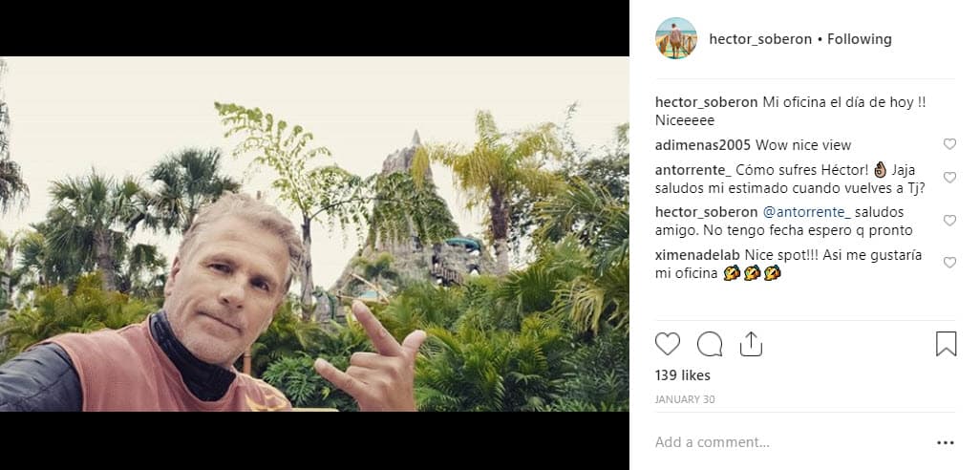Open hector_soberon's profile picture

tap(676, 39)
